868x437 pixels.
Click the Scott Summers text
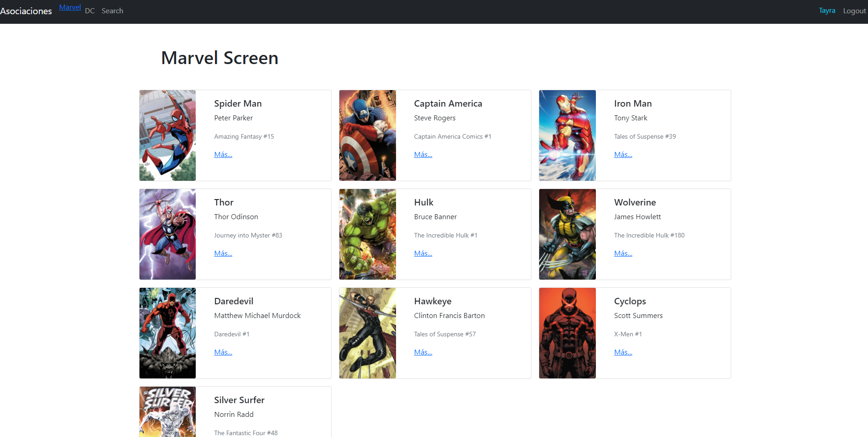(638, 316)
